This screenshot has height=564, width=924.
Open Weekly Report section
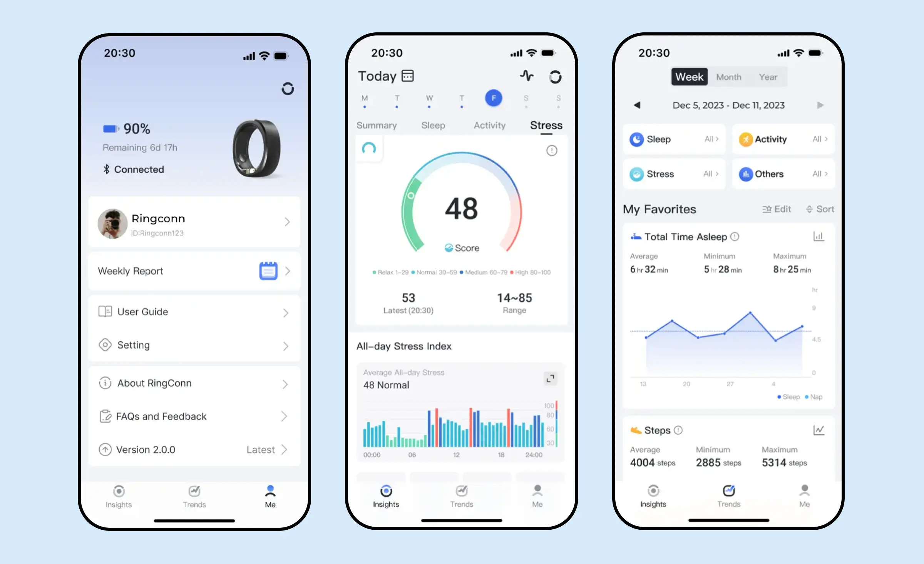tap(194, 271)
